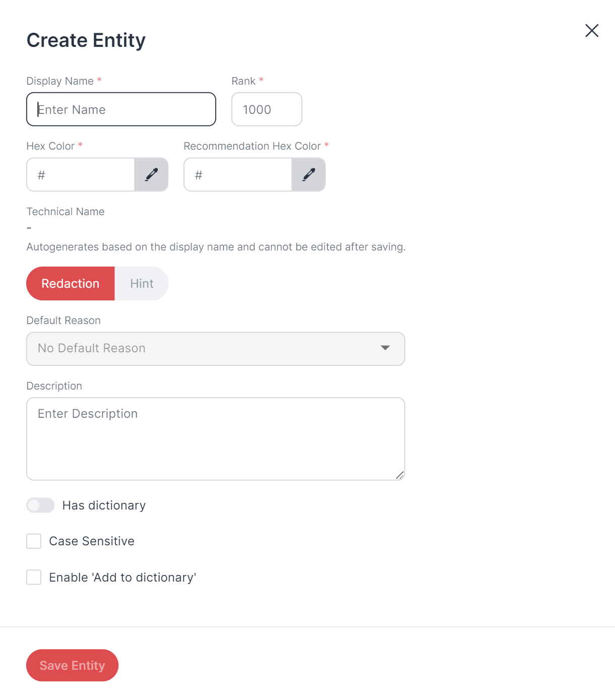
Task: Click the Description textarea resize handle
Action: [400, 475]
